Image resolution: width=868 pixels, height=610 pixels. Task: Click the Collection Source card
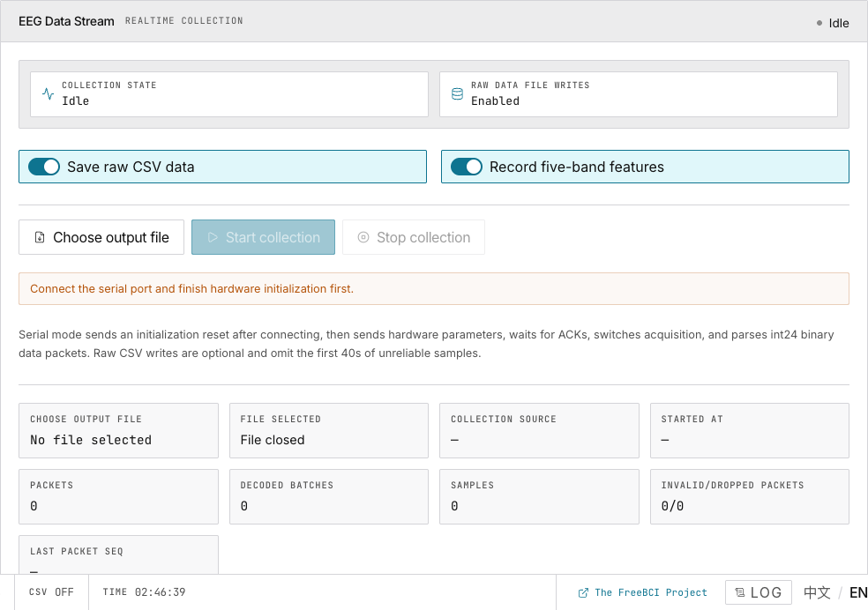(539, 430)
